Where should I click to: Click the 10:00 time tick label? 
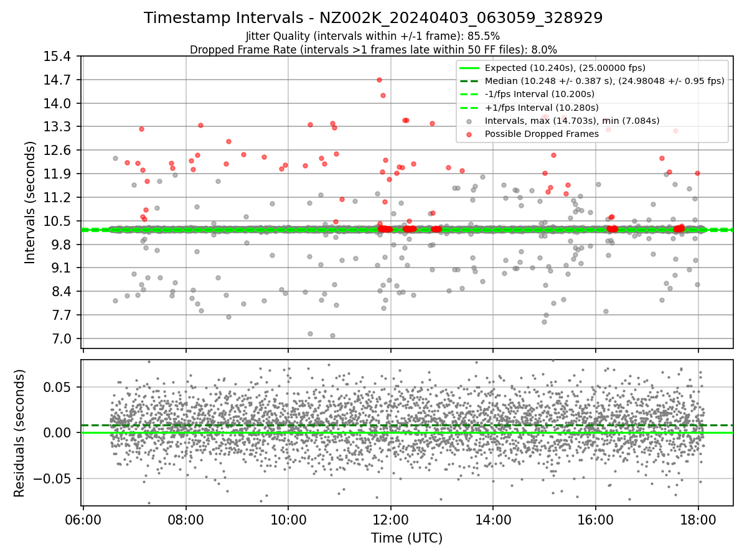[x=288, y=519]
